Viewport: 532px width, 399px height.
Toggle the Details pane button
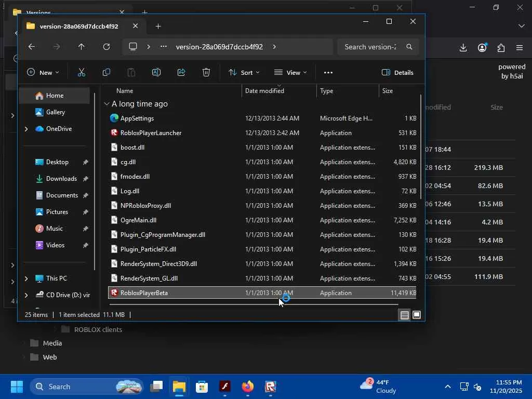pos(397,72)
